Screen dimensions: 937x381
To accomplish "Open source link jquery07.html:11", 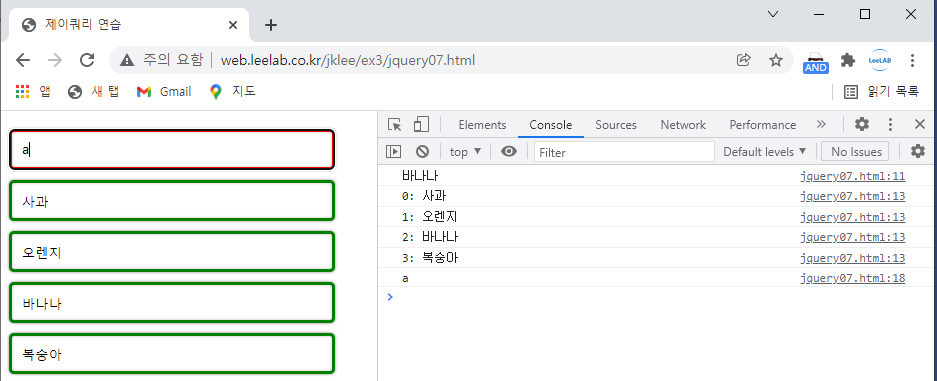I will coord(853,177).
